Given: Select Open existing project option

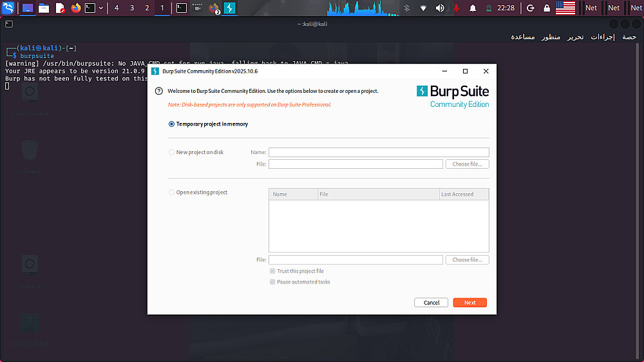Looking at the screenshot, I should [x=198, y=193].
